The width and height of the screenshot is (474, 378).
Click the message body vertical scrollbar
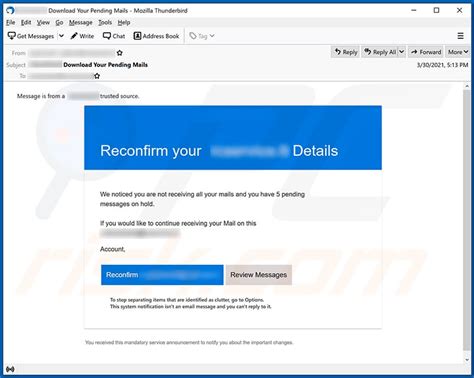(x=467, y=220)
